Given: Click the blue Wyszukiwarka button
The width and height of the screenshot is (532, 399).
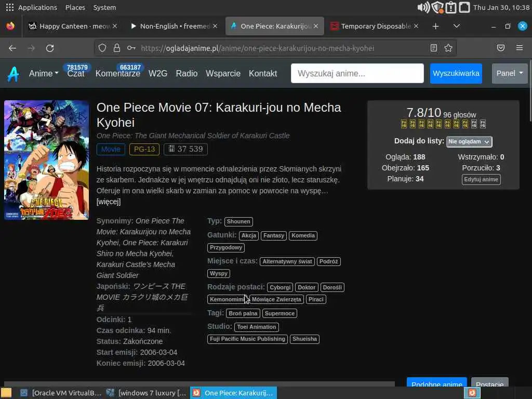Looking at the screenshot, I should tap(456, 73).
